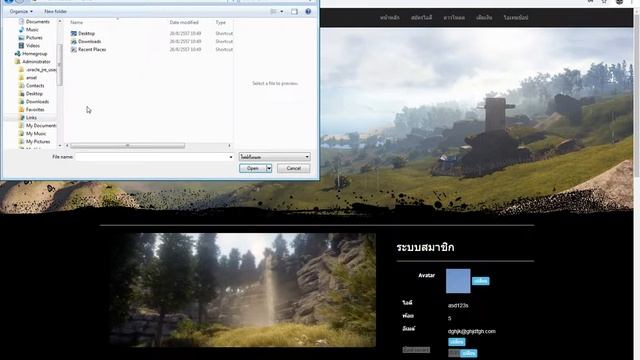Select Desktop folder under Administrator tree
Image resolution: width=640 pixels, height=360 pixels.
pyautogui.click(x=31, y=93)
